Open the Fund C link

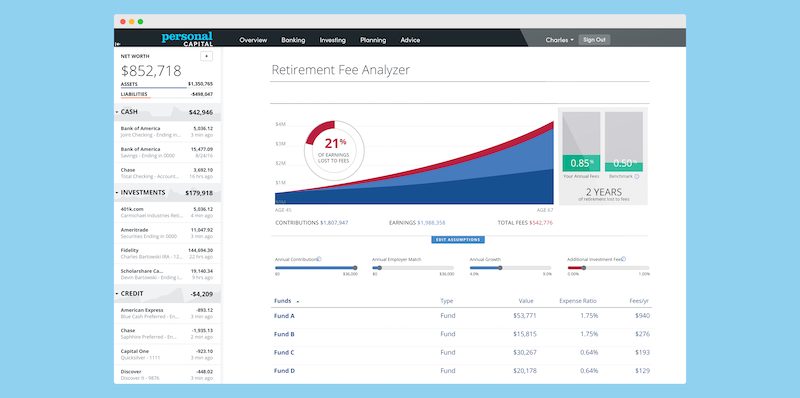[284, 353]
